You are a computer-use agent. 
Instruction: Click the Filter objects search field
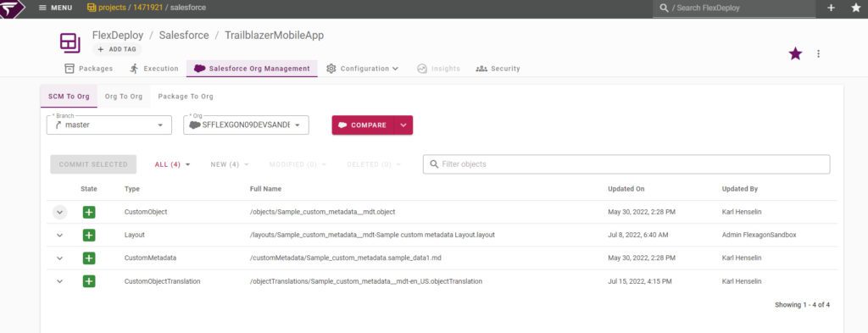click(626, 164)
